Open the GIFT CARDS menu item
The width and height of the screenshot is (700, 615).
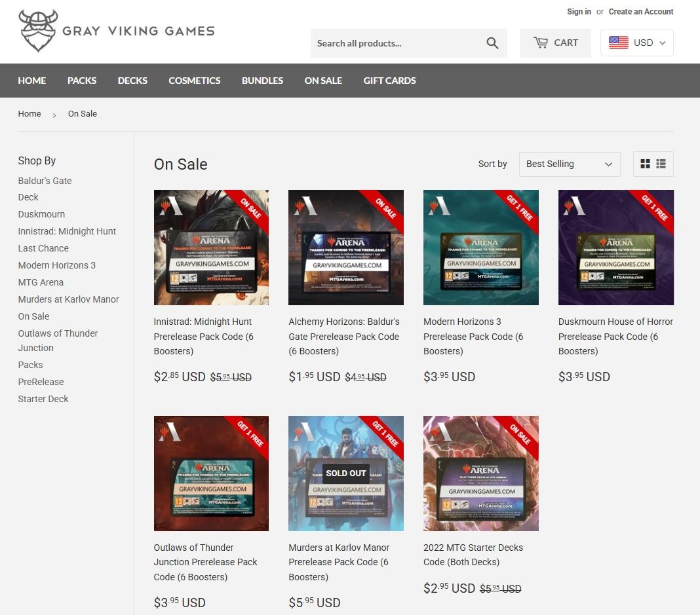click(389, 81)
